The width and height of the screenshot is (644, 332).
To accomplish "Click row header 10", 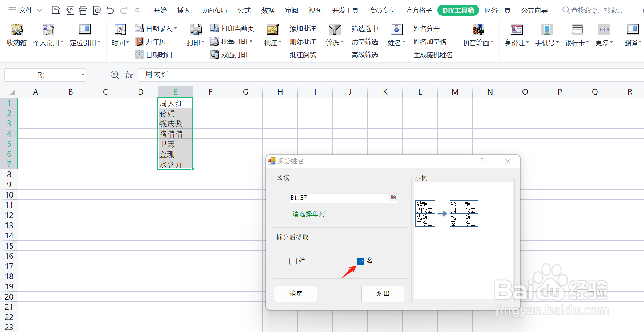I will coord(9,195).
